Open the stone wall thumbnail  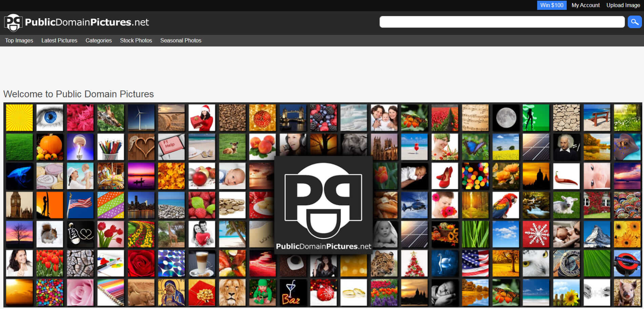[x=566, y=118]
